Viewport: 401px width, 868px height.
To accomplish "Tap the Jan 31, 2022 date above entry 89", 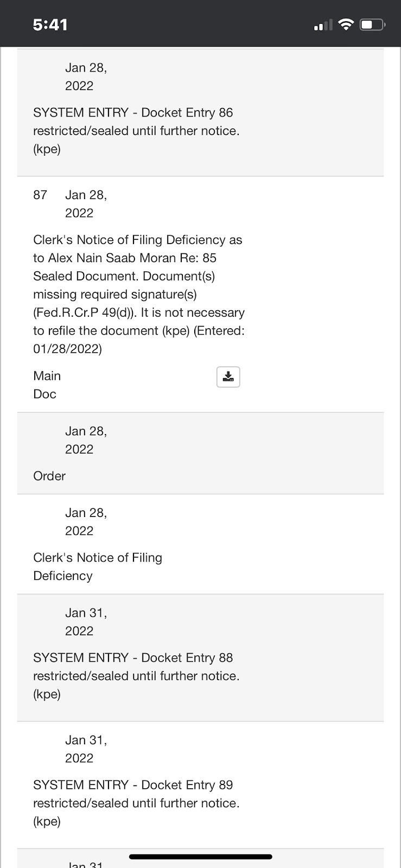I will point(86,749).
